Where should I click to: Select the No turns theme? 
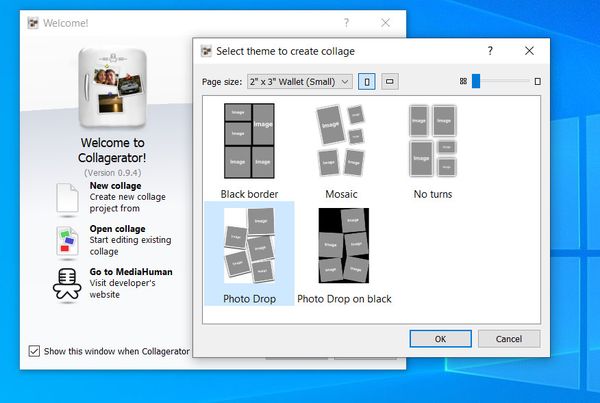click(x=433, y=151)
